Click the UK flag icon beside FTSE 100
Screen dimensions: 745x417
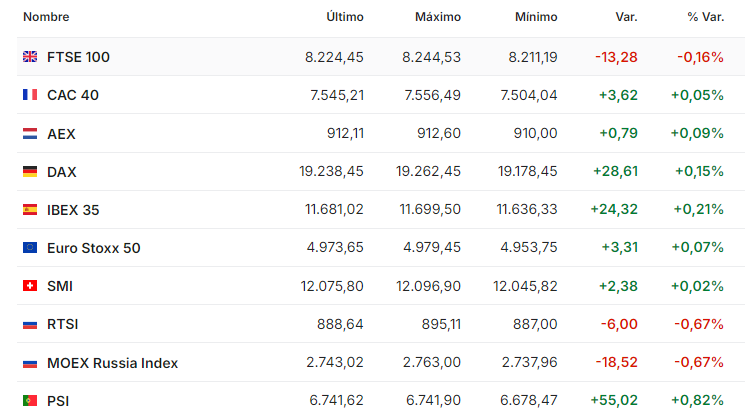click(30, 57)
